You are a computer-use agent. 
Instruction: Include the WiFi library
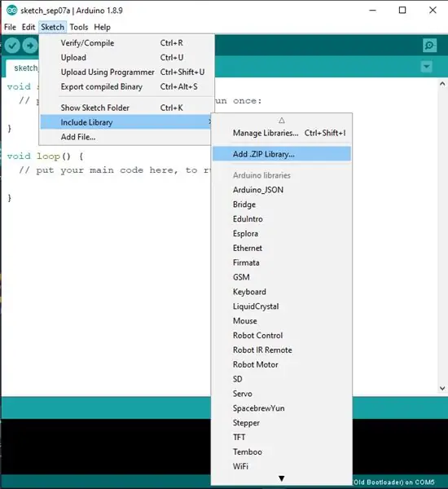(x=282, y=466)
